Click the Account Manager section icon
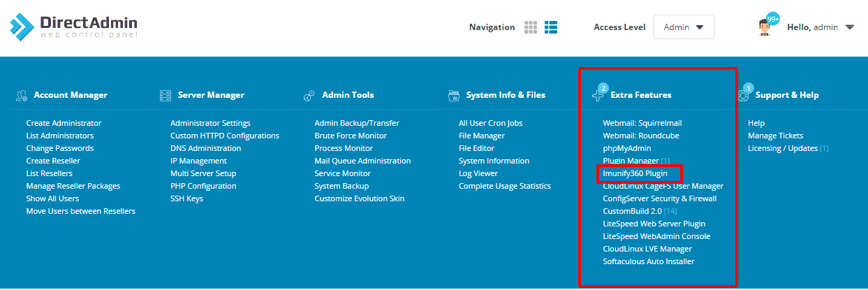 coord(21,95)
